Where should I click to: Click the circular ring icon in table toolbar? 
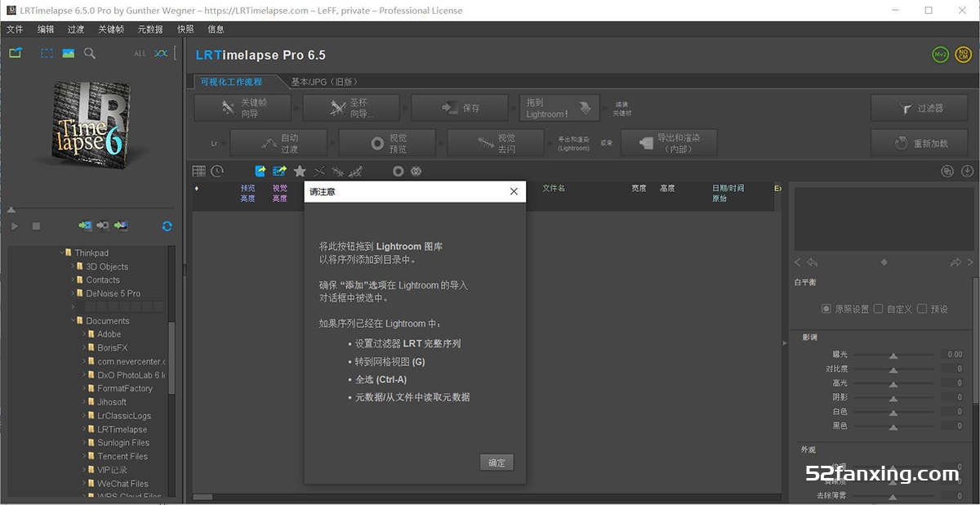pyautogui.click(x=399, y=172)
